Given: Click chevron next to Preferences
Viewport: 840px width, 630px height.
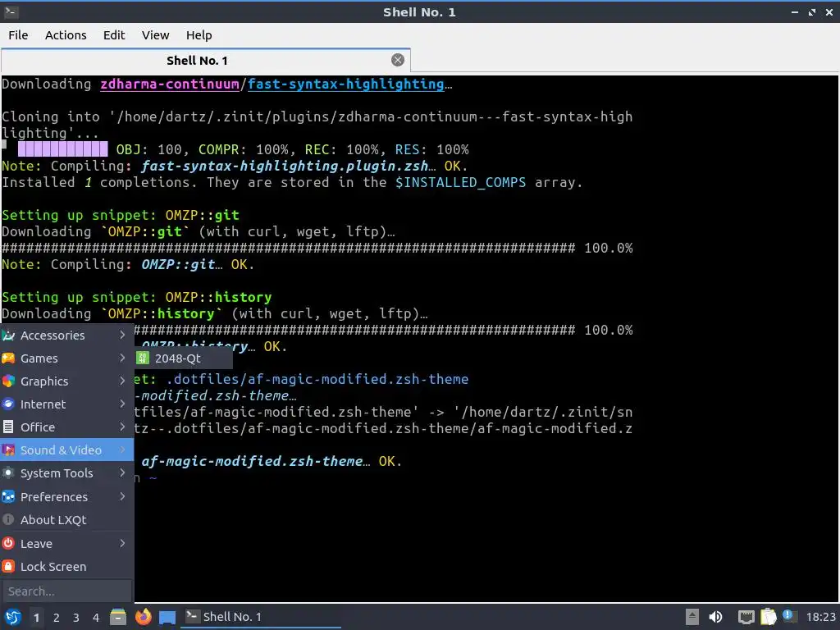Looking at the screenshot, I should click(x=122, y=496).
